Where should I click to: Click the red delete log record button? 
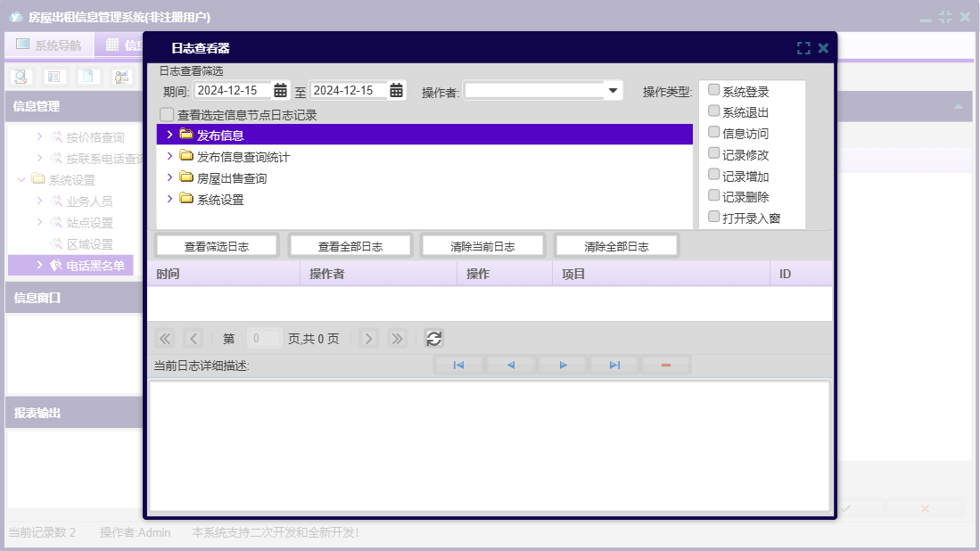[x=665, y=365]
